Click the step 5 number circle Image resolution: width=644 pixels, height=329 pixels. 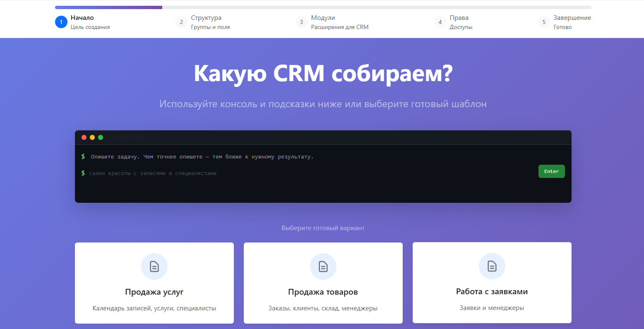544,22
